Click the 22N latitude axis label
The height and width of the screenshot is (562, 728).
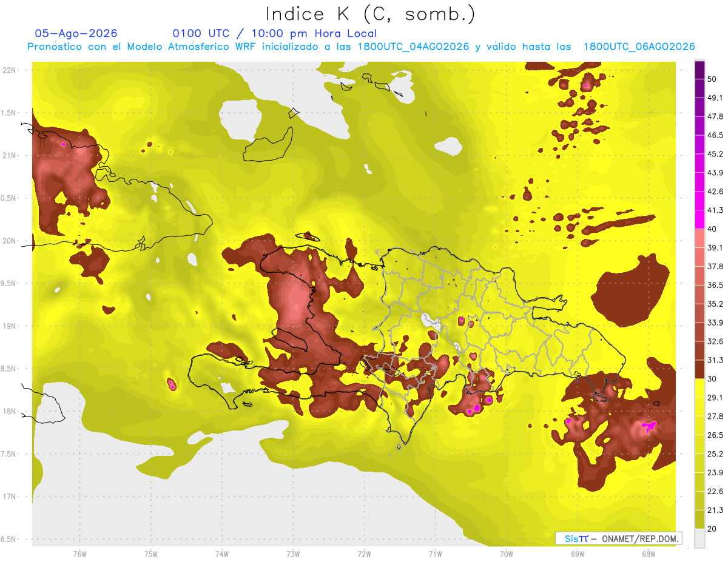pos(8,70)
